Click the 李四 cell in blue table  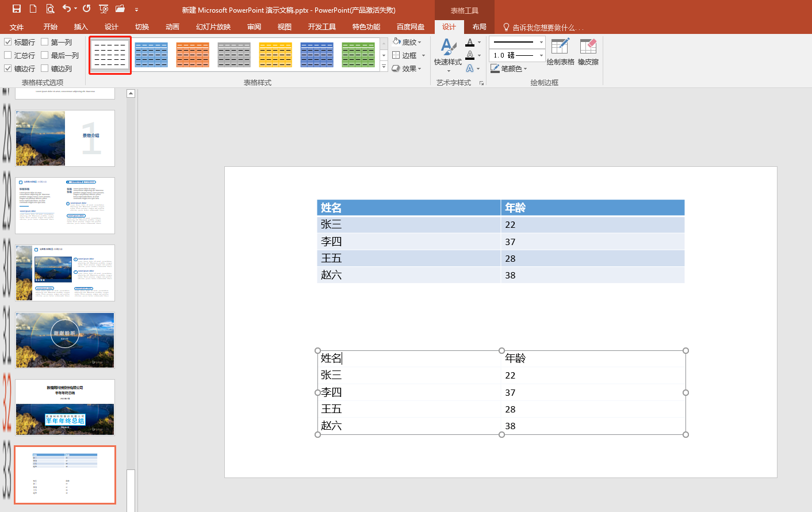point(409,242)
